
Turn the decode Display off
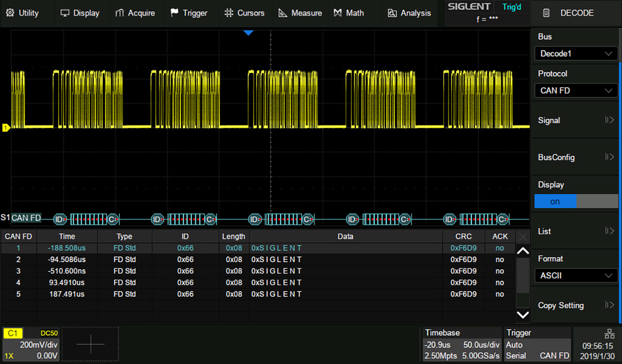596,201
